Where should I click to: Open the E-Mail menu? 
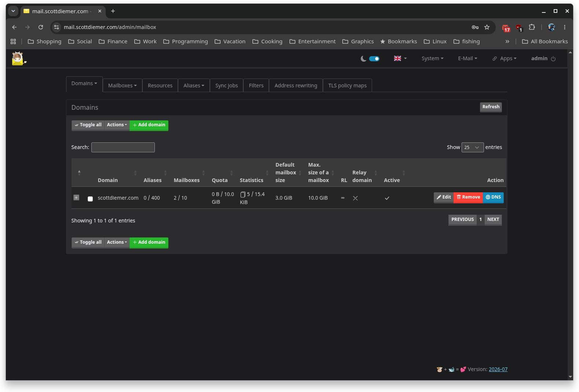coord(467,58)
